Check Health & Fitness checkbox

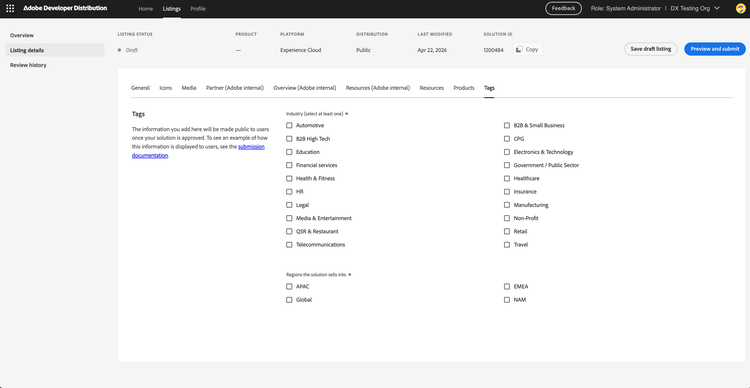[289, 178]
